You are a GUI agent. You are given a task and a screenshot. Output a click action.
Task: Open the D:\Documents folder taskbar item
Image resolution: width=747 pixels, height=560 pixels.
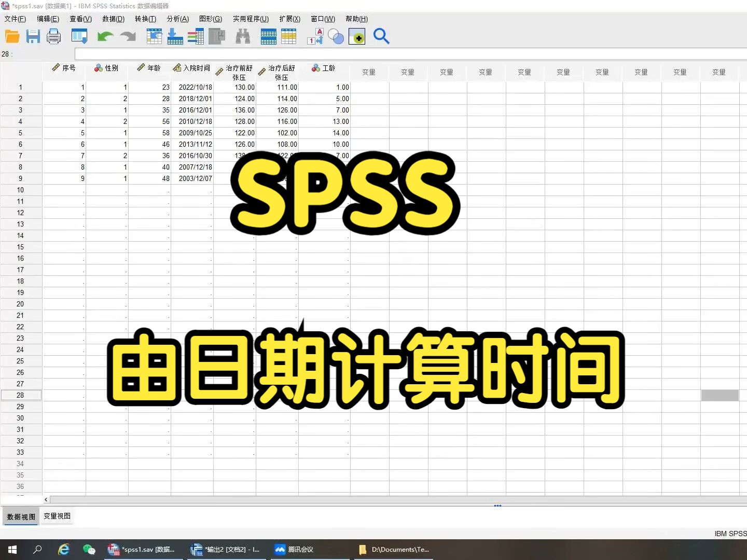coord(394,550)
